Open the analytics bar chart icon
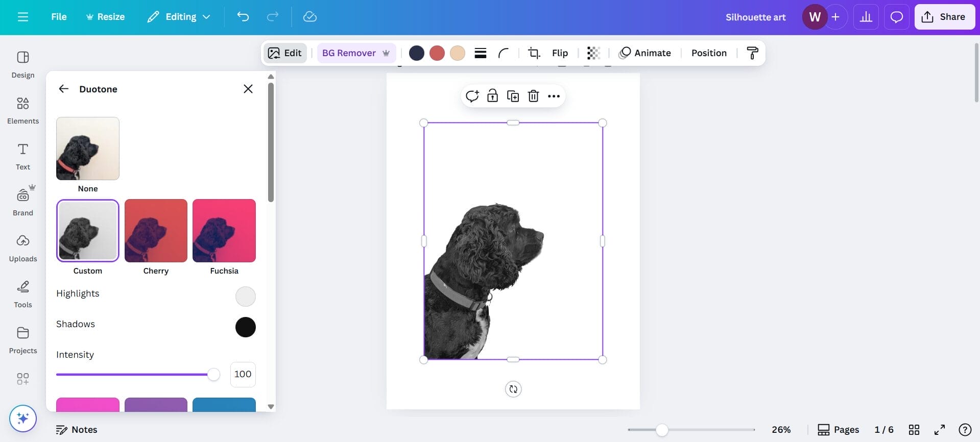 tap(866, 17)
